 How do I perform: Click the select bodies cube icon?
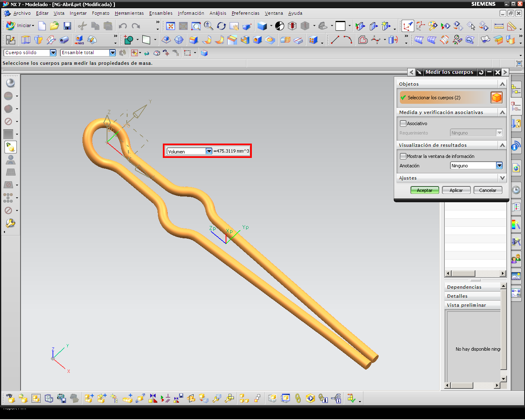click(497, 98)
